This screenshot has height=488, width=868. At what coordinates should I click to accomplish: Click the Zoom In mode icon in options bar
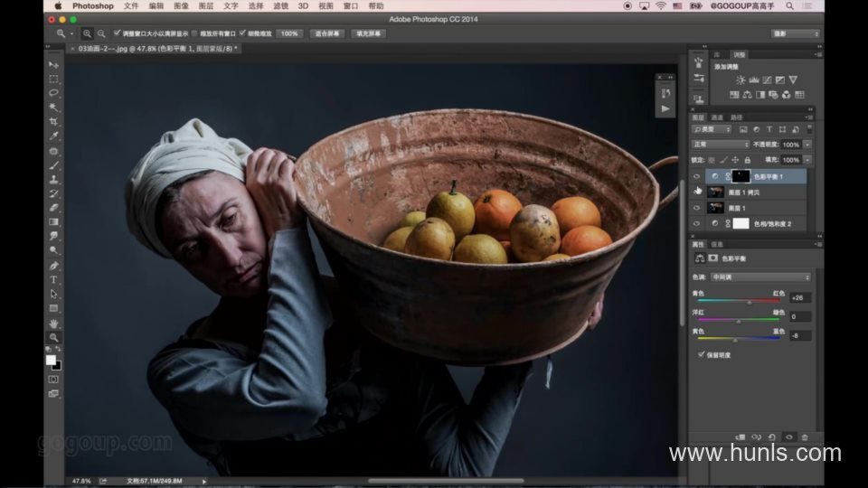(x=87, y=33)
